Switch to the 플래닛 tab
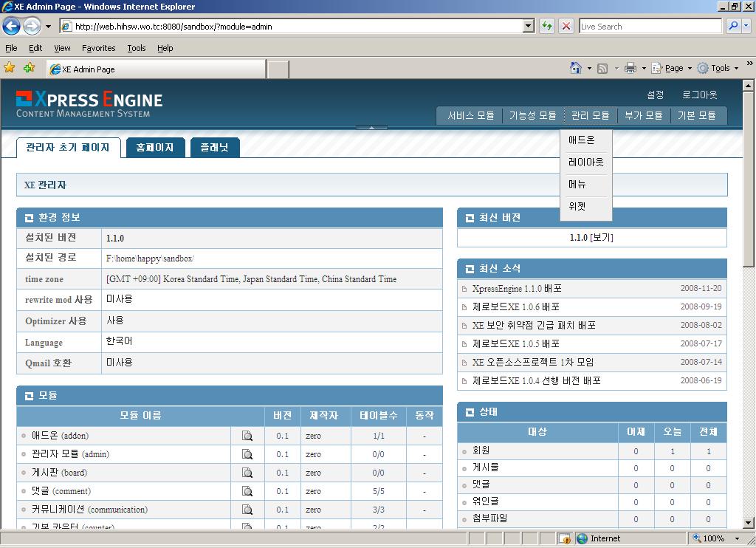The width and height of the screenshot is (756, 548). tap(215, 148)
